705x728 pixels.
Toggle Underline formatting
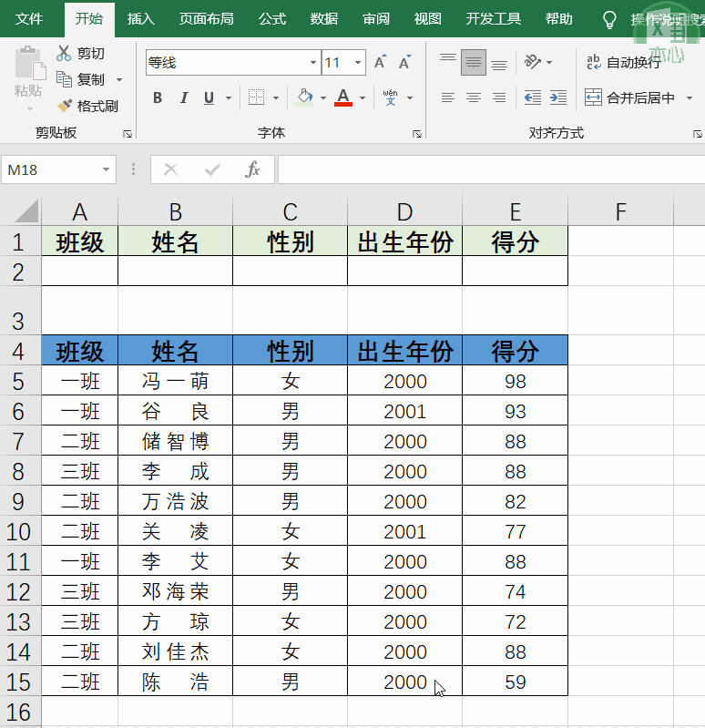coord(209,97)
